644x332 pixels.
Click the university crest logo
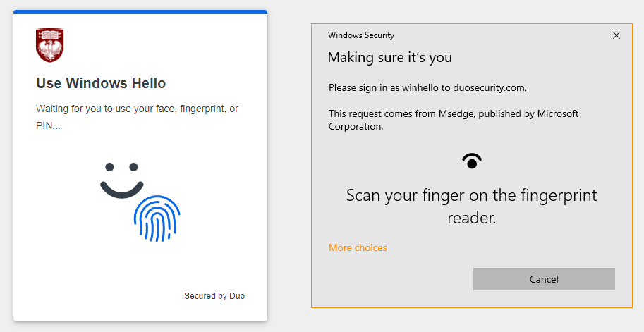tap(49, 45)
